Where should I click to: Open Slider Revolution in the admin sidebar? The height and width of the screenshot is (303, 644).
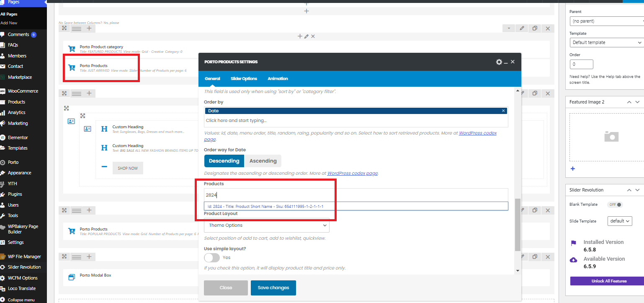click(x=24, y=267)
